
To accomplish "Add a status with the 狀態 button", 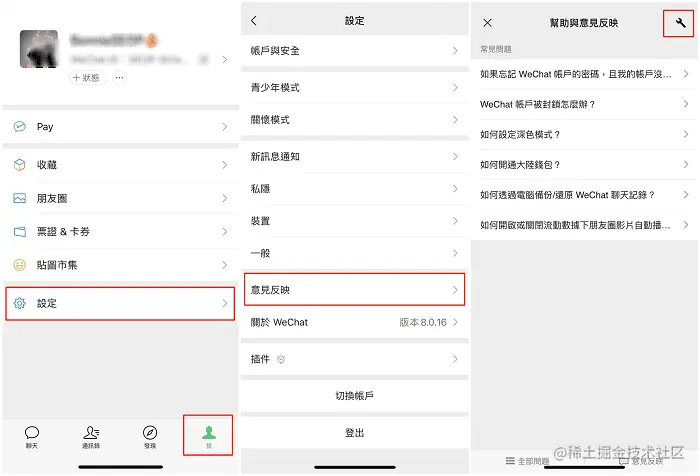I will click(88, 78).
